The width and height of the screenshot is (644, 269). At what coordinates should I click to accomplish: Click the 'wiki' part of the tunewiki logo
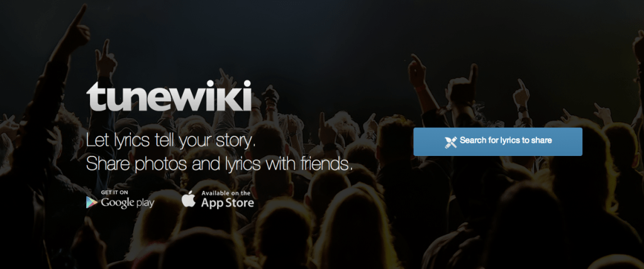click(218, 96)
